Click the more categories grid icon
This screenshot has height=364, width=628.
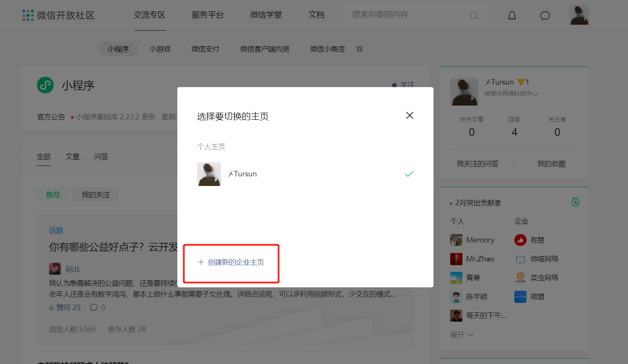(x=359, y=49)
